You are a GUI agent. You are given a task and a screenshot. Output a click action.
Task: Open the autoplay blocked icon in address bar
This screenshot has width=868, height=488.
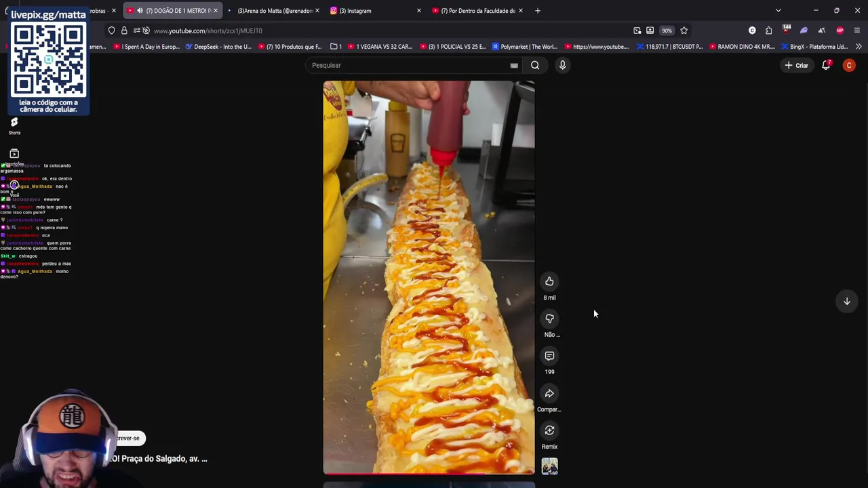pos(146,30)
